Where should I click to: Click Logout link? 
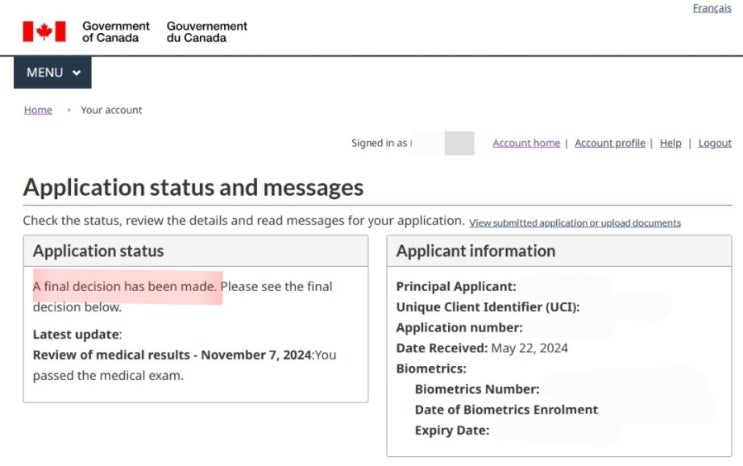pyautogui.click(x=714, y=143)
